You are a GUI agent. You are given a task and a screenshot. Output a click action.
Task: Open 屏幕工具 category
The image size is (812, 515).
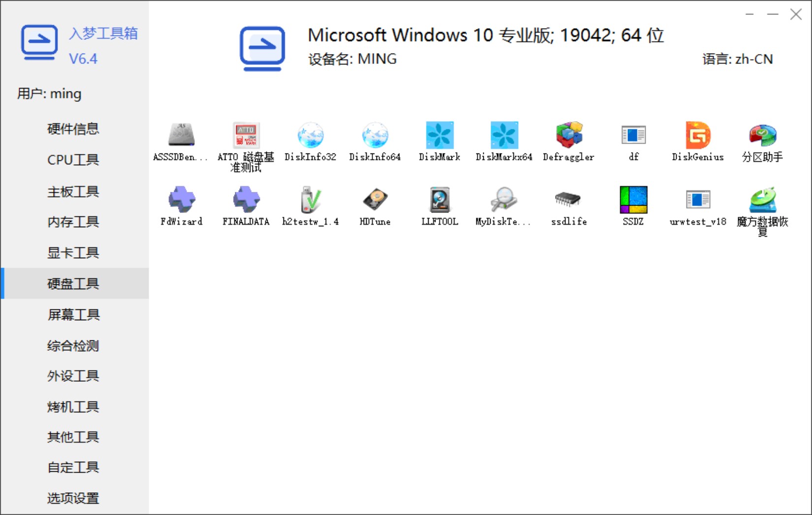(x=74, y=314)
